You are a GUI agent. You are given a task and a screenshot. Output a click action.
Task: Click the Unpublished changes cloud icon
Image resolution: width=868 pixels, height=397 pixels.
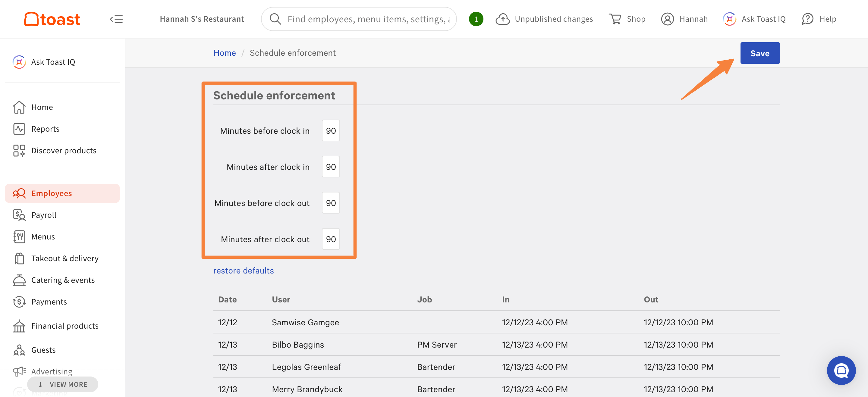coord(502,19)
